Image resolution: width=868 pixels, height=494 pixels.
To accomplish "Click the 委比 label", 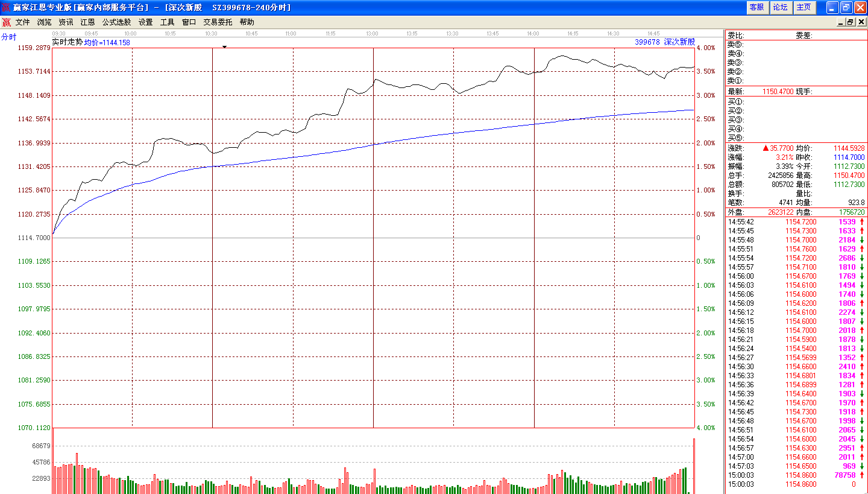I will point(736,36).
